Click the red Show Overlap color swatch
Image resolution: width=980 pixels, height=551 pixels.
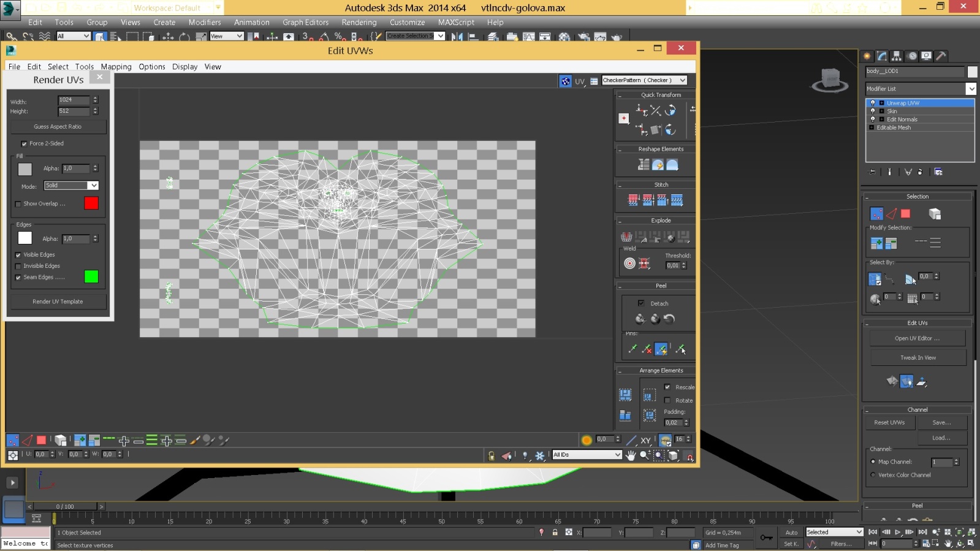tap(91, 203)
